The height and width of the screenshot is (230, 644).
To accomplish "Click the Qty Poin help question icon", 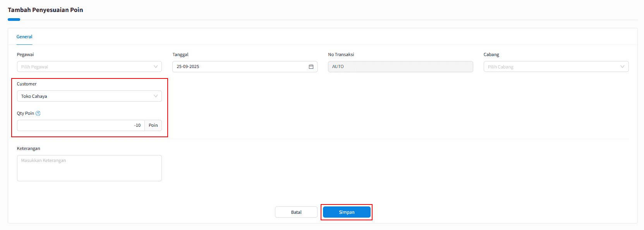I will point(38,114).
